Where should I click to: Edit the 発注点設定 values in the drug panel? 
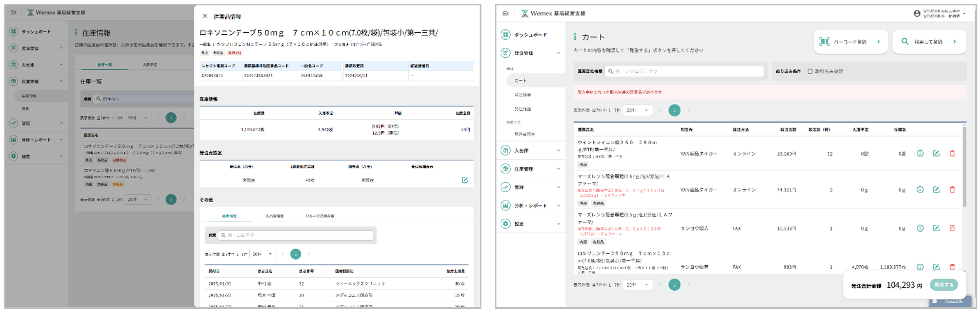[x=465, y=180]
